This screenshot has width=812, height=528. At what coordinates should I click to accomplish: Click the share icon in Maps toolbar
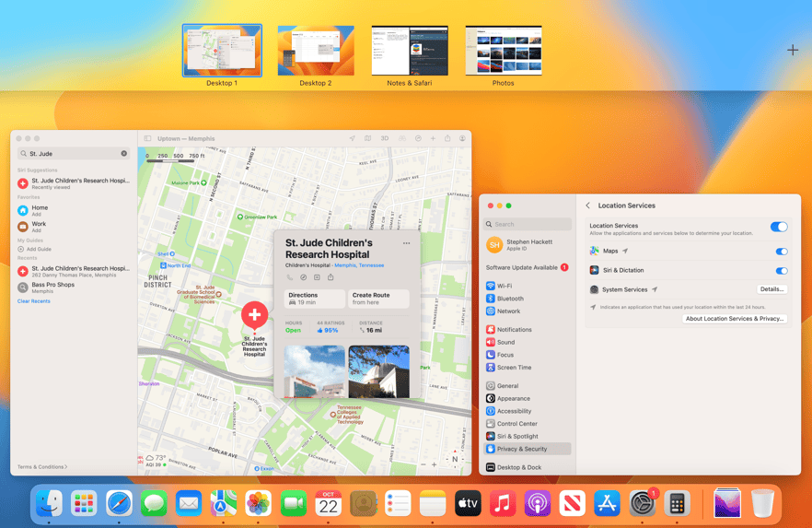(447, 138)
